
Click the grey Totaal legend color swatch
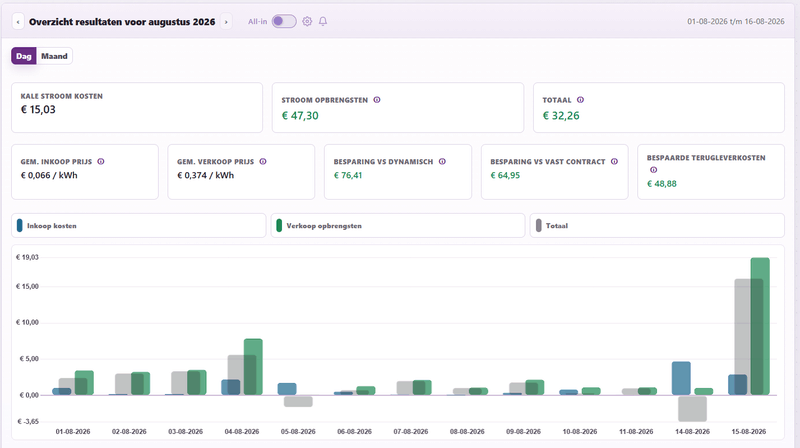[x=538, y=226]
